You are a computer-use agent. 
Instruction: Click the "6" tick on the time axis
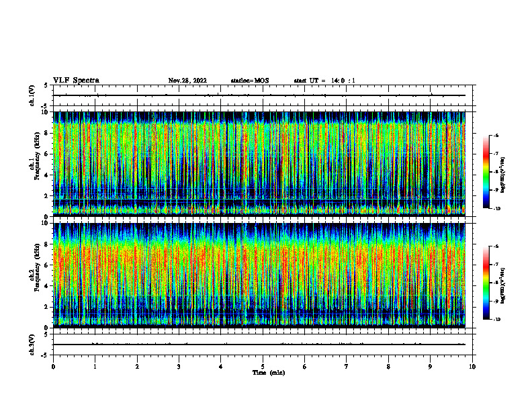pyautogui.click(x=305, y=367)
